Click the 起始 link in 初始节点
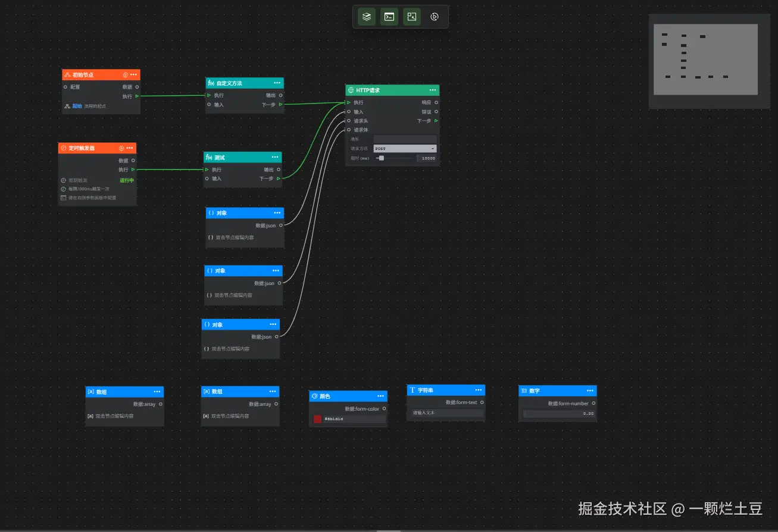Image resolution: width=778 pixels, height=532 pixels. (77, 106)
